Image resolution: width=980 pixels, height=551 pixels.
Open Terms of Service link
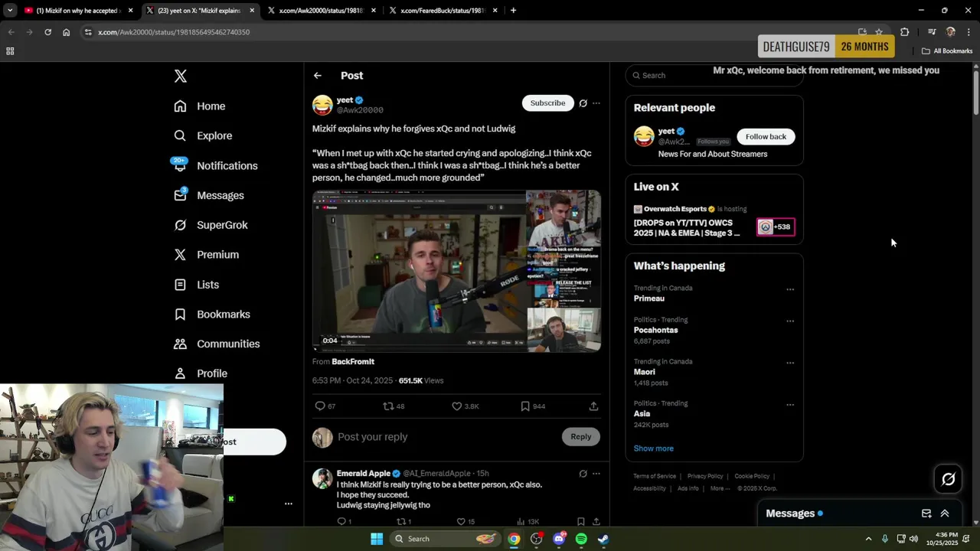pyautogui.click(x=655, y=476)
